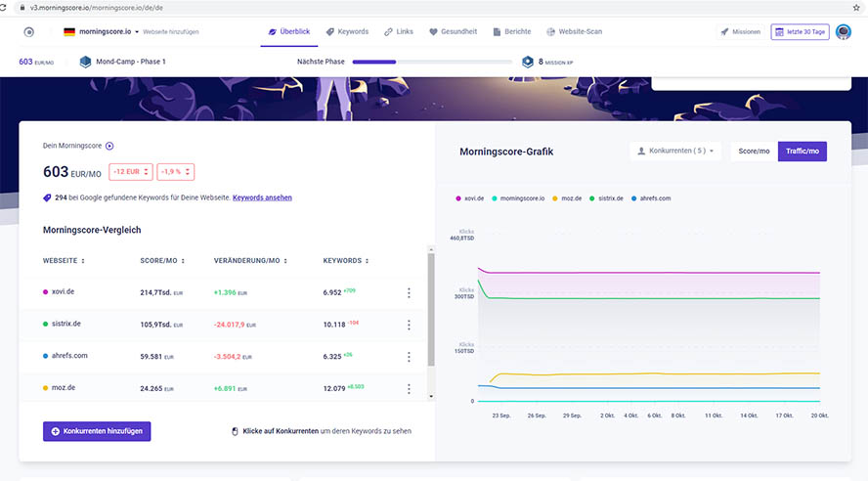Screen dimensions: 868x481
Task: Toggle morningscore.io series in chart legend
Action: pos(518,198)
